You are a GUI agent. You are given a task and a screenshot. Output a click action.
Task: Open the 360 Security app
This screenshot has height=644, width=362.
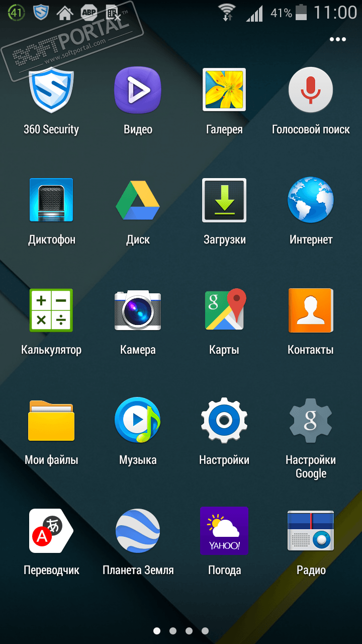pyautogui.click(x=51, y=90)
